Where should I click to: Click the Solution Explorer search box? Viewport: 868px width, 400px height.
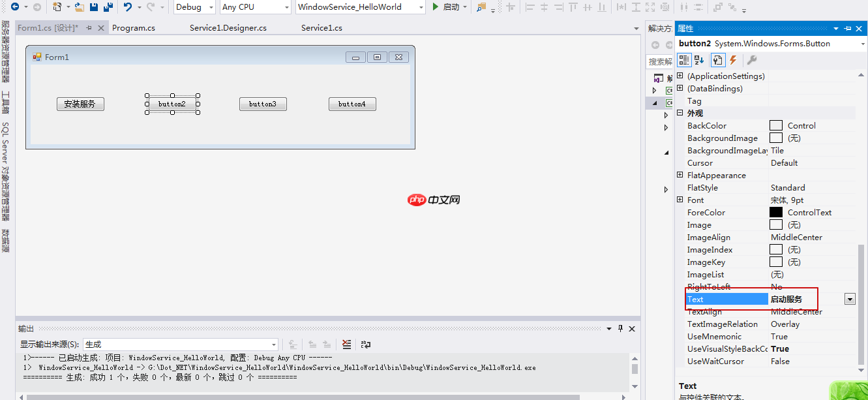660,61
